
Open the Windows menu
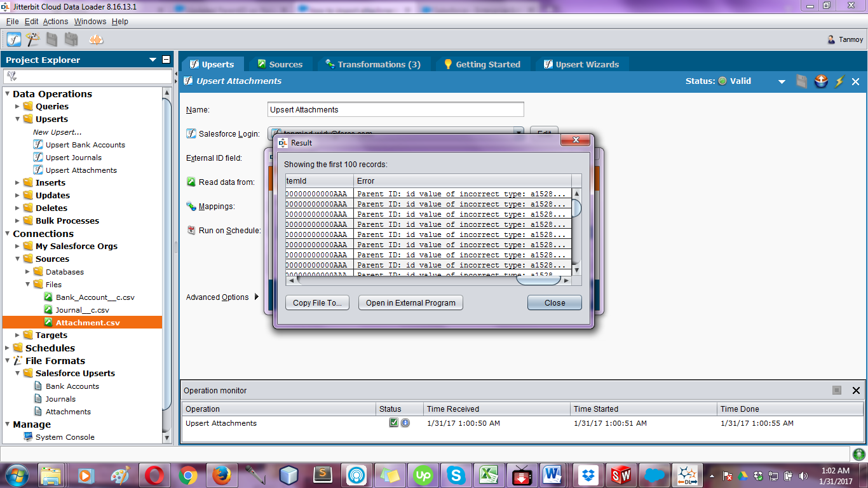[90, 21]
